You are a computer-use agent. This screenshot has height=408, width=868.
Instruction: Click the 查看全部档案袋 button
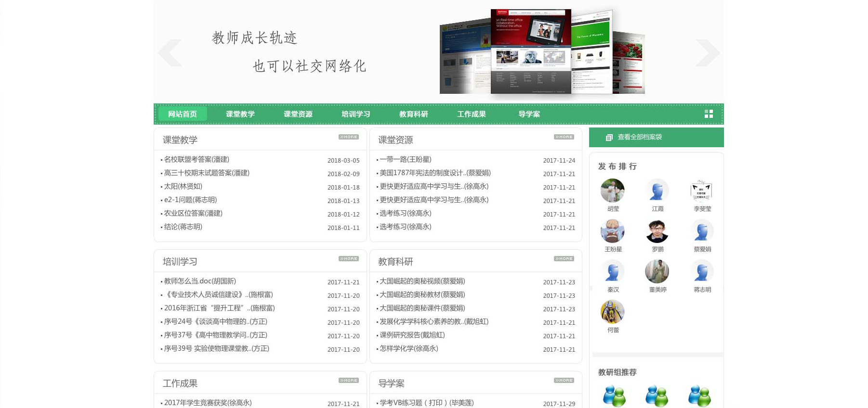(639, 137)
